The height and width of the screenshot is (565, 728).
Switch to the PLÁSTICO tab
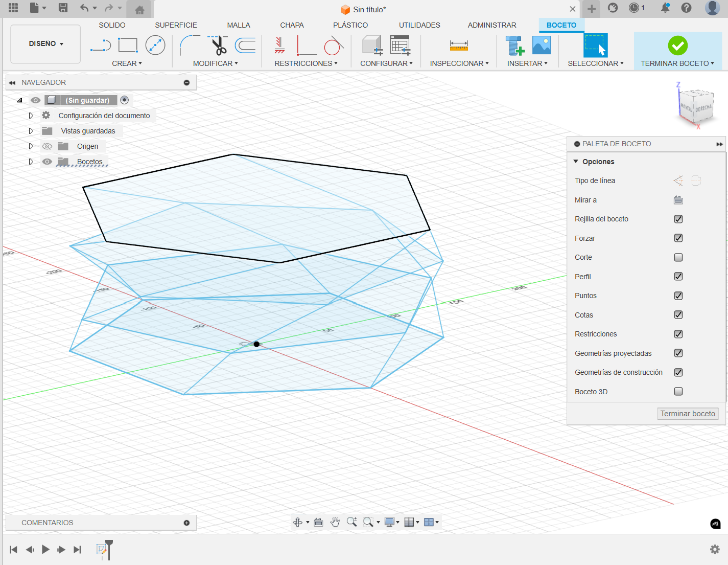coord(350,25)
